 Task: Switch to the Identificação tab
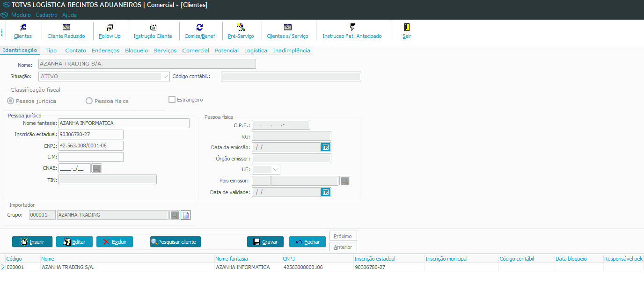pos(20,50)
